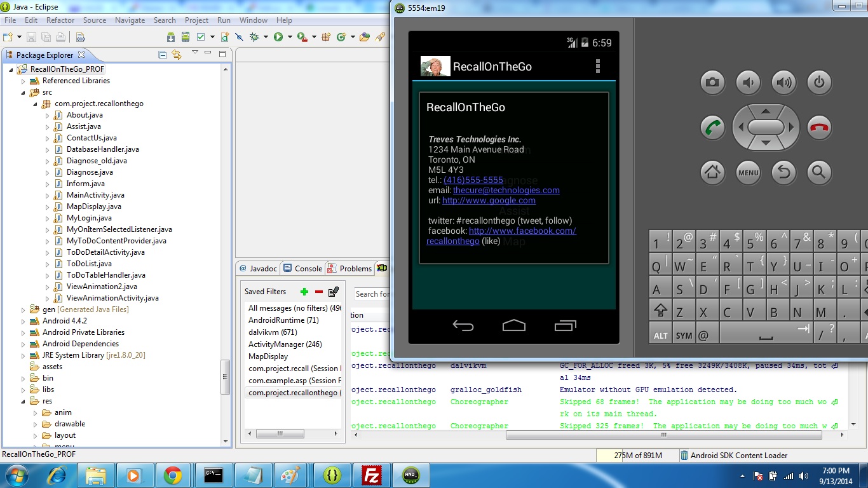Click the green Run button in toolbar
The height and width of the screenshot is (488, 868).
pos(278,37)
